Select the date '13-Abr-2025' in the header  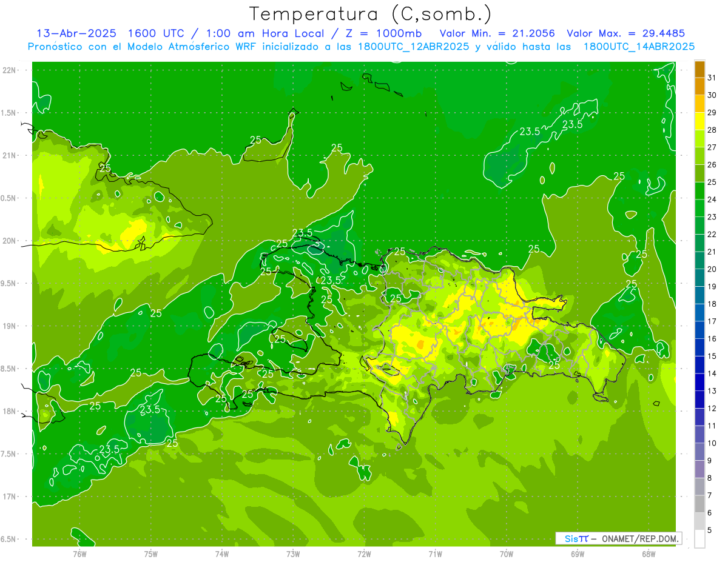tap(75, 33)
